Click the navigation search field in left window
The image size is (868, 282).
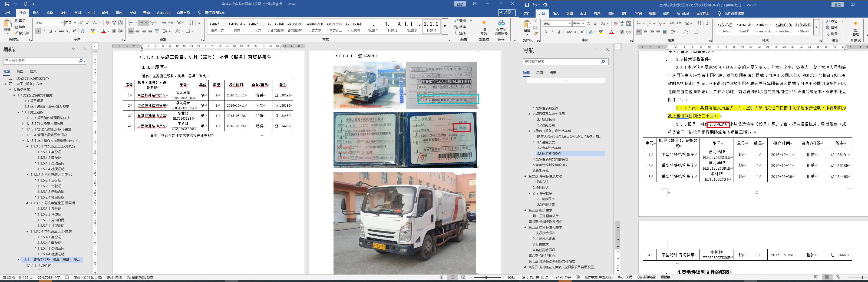(x=40, y=61)
